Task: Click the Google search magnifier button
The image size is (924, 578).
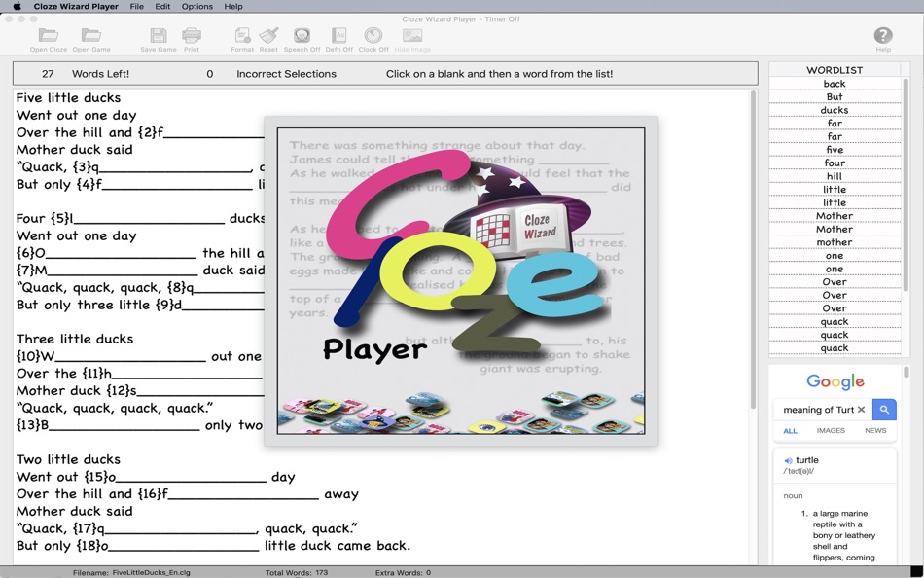Action: 884,410
